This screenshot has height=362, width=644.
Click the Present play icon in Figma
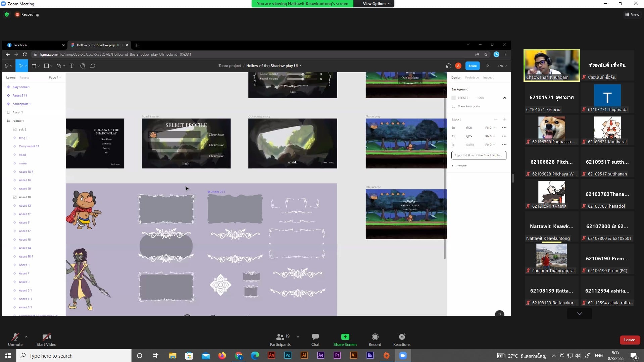point(488,66)
